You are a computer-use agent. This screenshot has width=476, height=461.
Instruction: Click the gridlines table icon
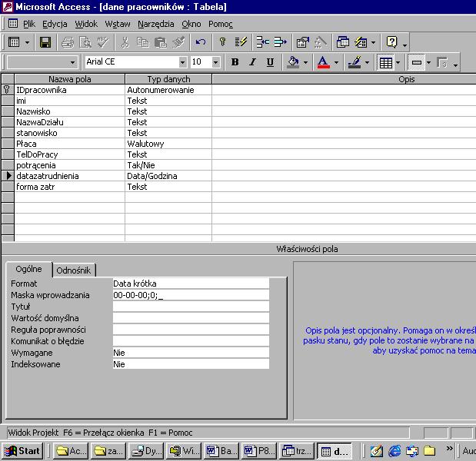(x=385, y=62)
